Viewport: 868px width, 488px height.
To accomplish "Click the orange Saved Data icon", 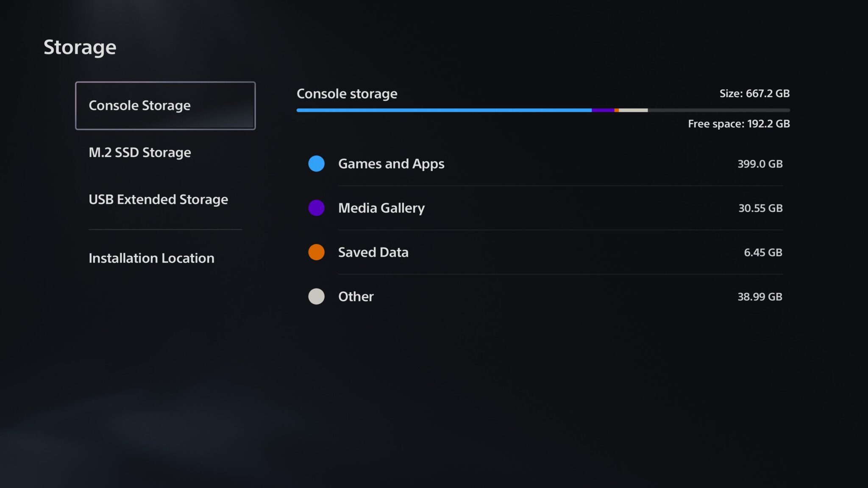I will click(x=316, y=252).
